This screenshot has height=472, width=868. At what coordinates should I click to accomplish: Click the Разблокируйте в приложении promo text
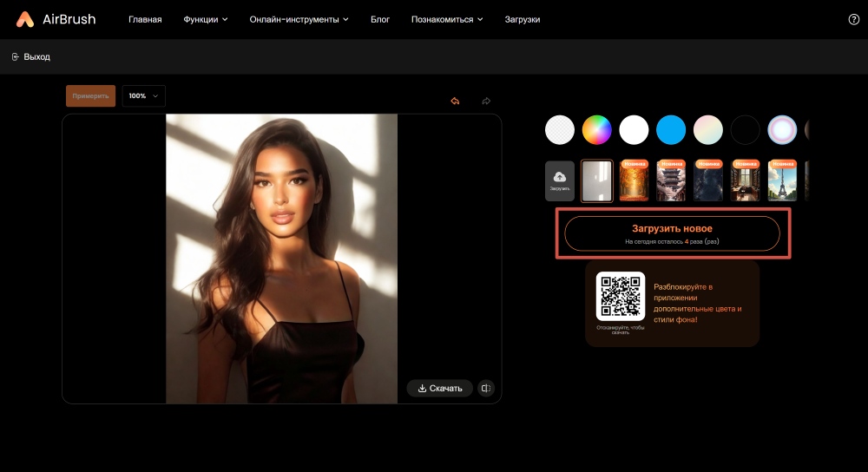coord(698,303)
